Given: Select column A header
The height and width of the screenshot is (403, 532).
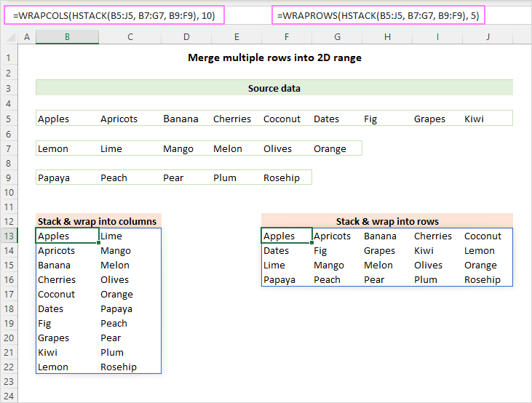Looking at the screenshot, I should 27,36.
